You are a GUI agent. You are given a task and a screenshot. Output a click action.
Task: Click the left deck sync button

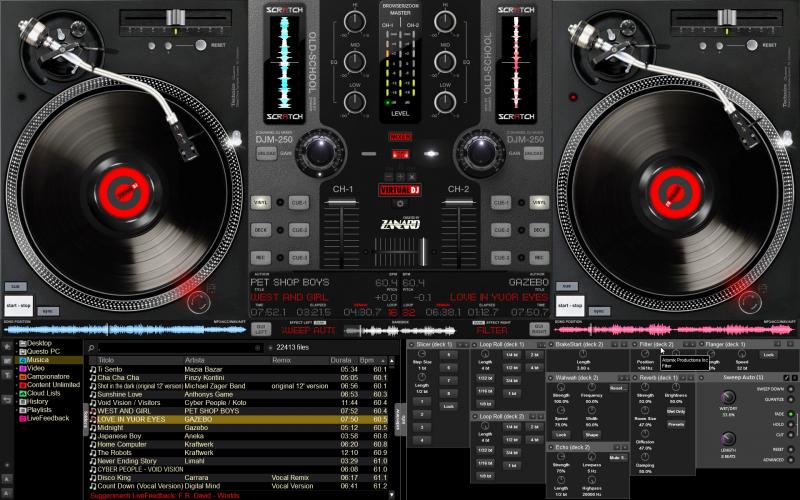(x=48, y=311)
